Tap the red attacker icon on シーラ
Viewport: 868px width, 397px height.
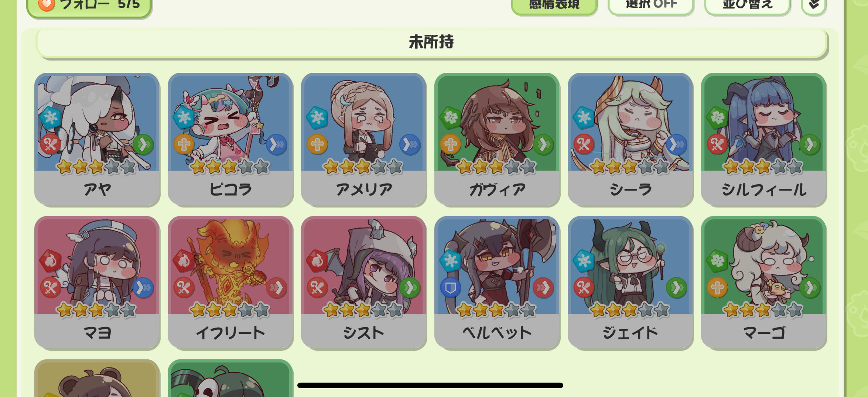[584, 144]
